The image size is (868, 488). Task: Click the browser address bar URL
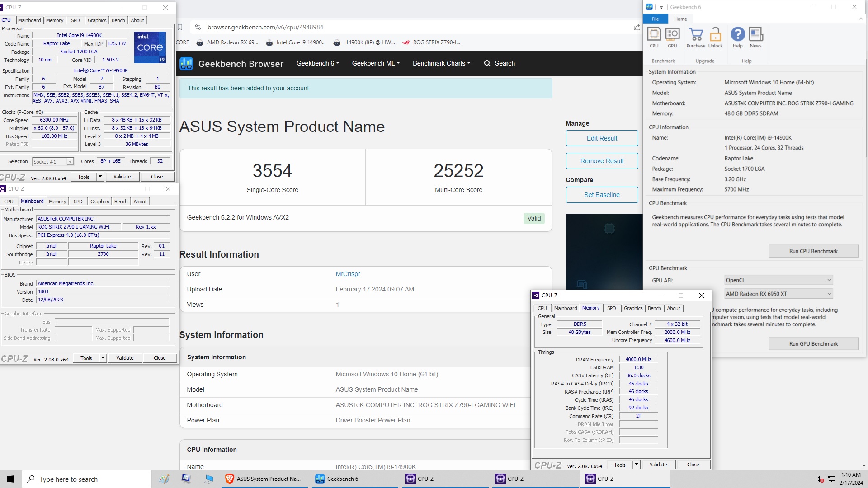pyautogui.click(x=265, y=27)
